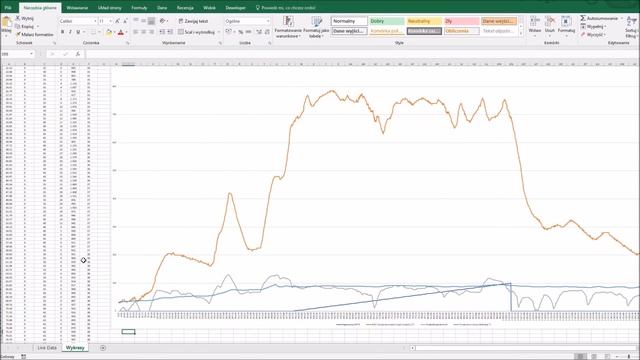This screenshot has width=640, height=360.
Task: Apply the Zły cell style
Action: tap(462, 21)
